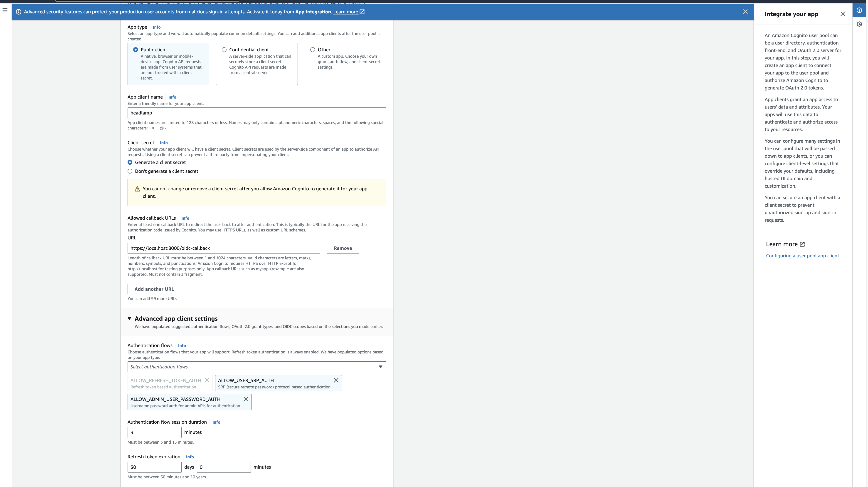Click the callback URL input field

coord(223,248)
